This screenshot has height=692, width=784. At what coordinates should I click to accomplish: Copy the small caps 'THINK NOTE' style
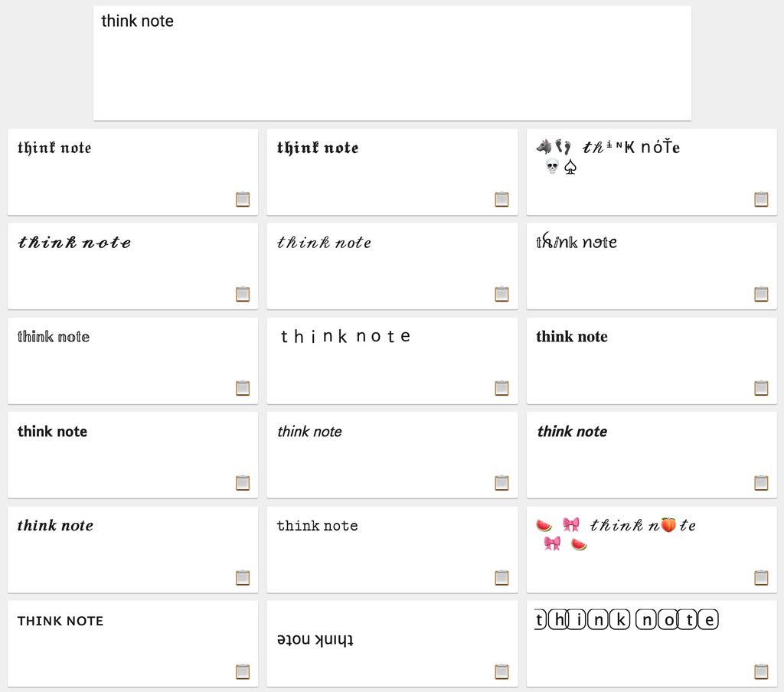pos(243,671)
